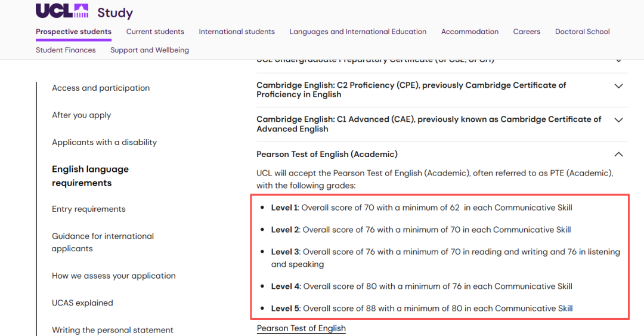Open Entry requirements sidebar link

[89, 209]
